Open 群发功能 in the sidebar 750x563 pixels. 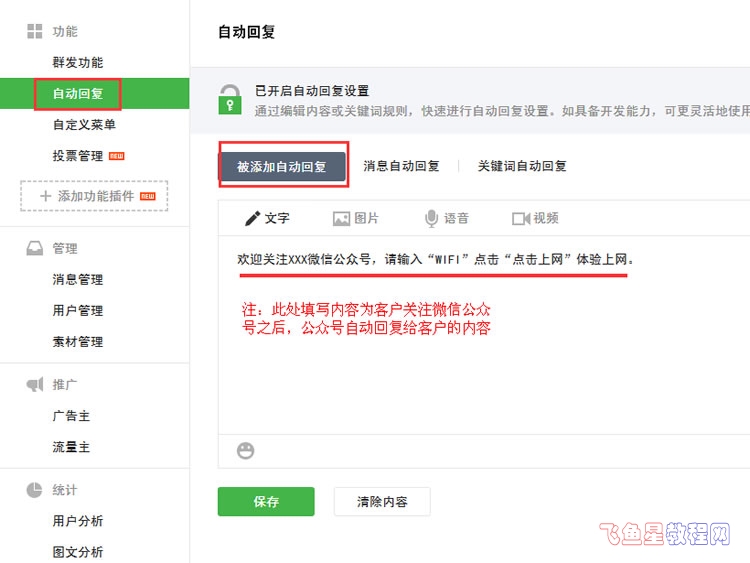click(78, 62)
